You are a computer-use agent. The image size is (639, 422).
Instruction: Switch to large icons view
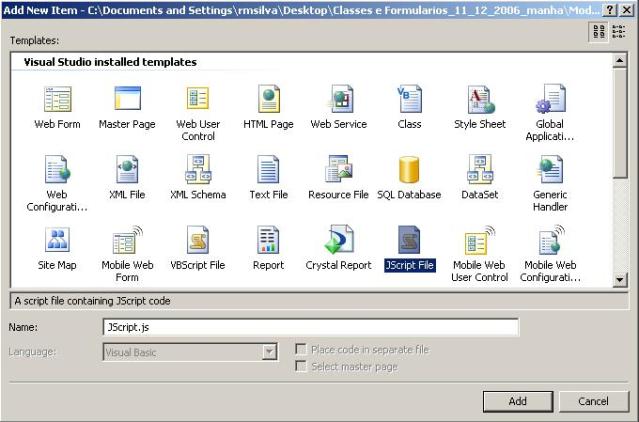point(599,32)
